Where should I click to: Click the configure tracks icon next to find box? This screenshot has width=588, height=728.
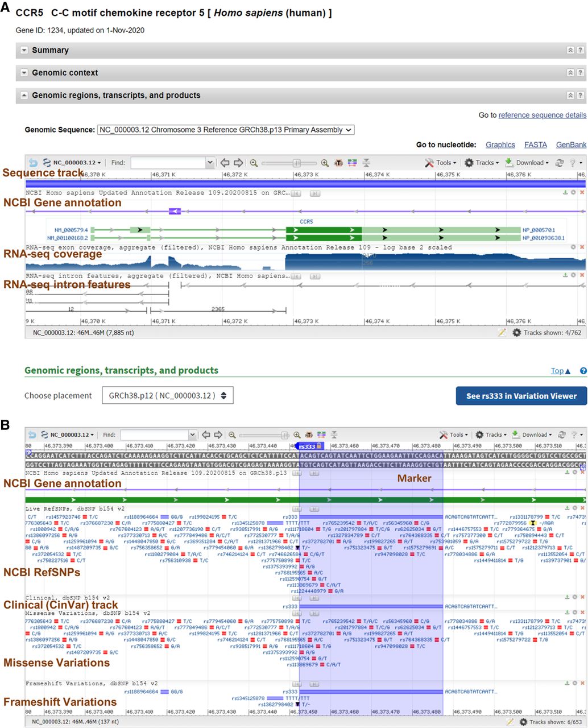(x=351, y=163)
